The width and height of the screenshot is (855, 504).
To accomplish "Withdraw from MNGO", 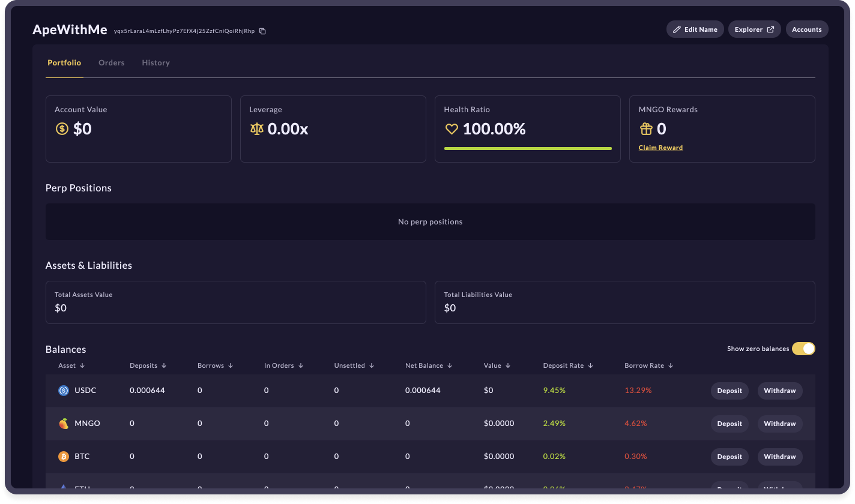I will click(780, 424).
